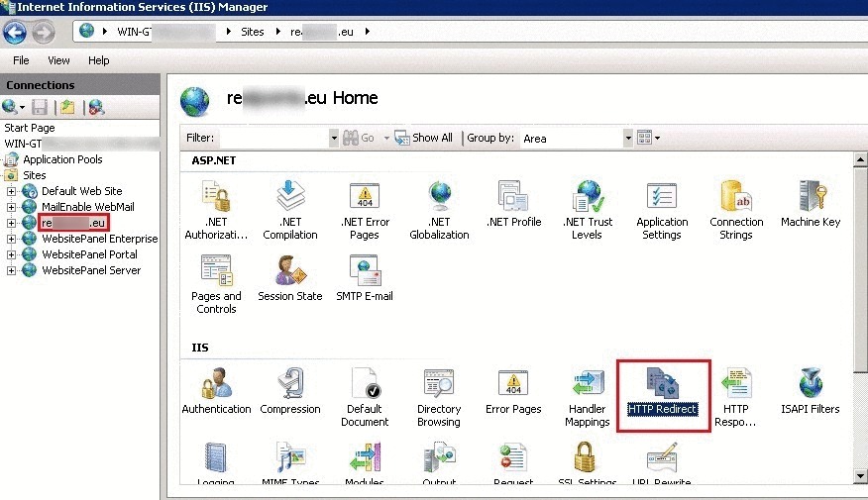This screenshot has height=500, width=868.
Task: Open the Help menu
Action: (x=99, y=60)
